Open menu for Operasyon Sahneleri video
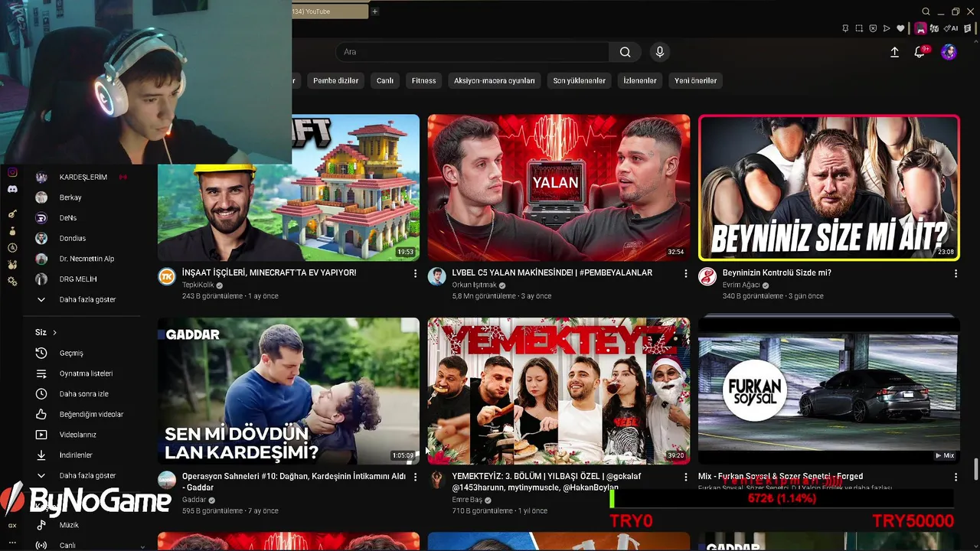Viewport: 980px width, 551px height. point(416,477)
